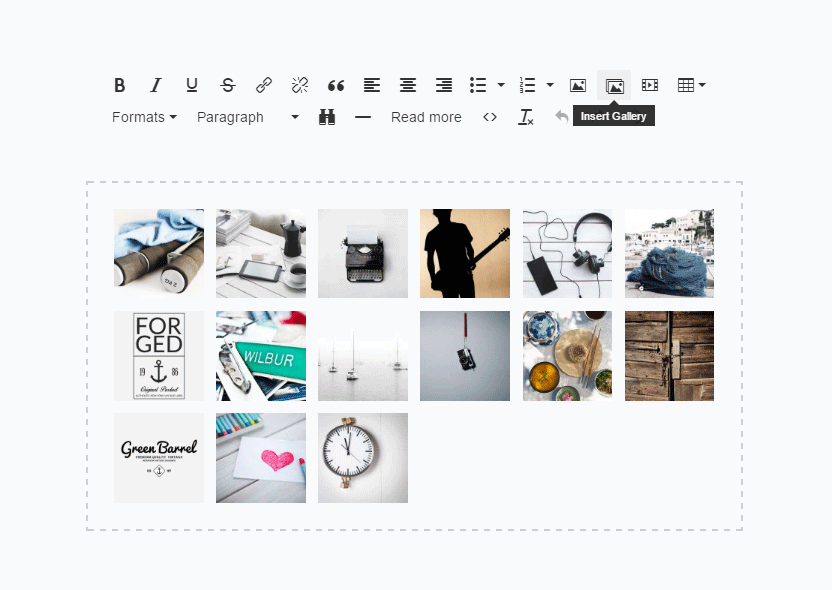Screen dimensions: 832x590
Task: Insert a blockquote
Action: (x=335, y=85)
